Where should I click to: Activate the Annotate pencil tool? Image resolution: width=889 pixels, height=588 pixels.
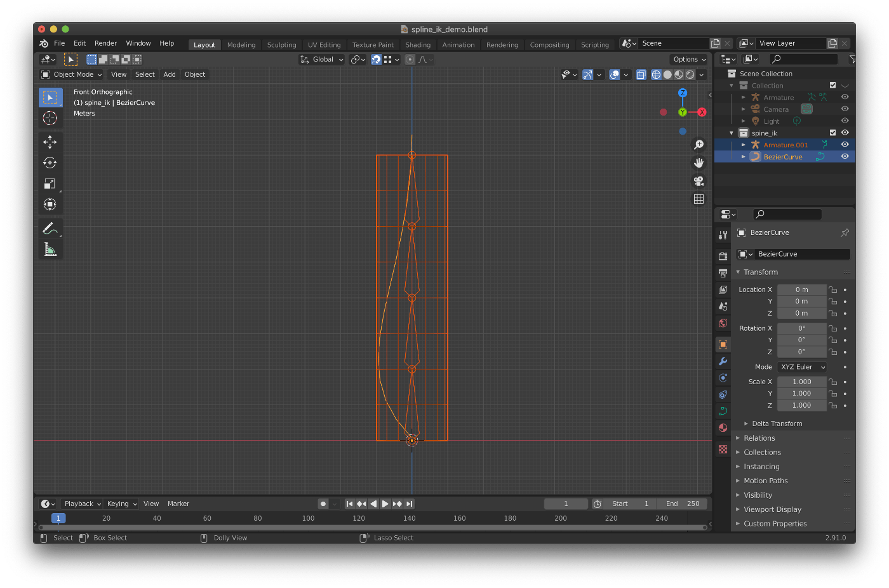tap(48, 228)
